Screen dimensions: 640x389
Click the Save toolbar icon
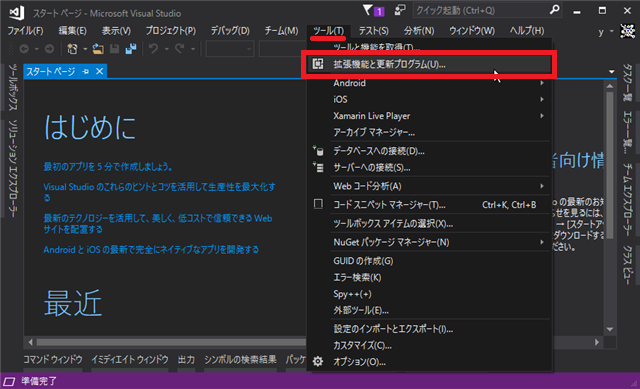coord(115,49)
